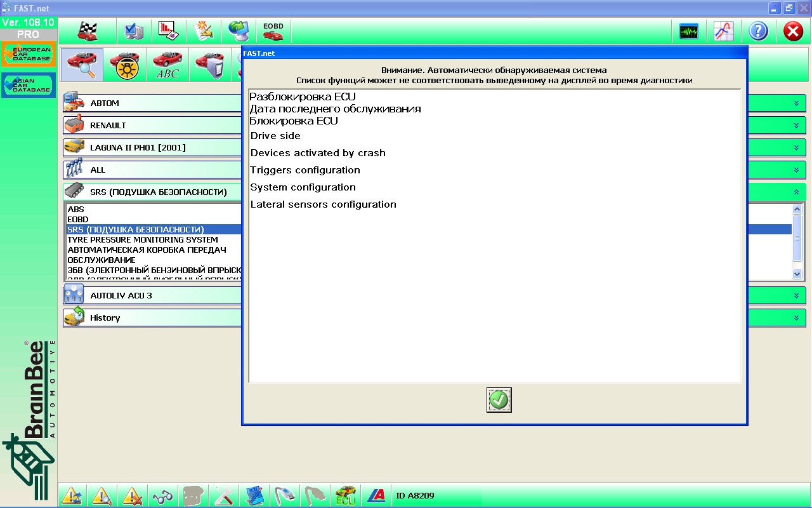Select Разблокировка ECU in the dialog list
The height and width of the screenshot is (508, 812).
[x=303, y=97]
